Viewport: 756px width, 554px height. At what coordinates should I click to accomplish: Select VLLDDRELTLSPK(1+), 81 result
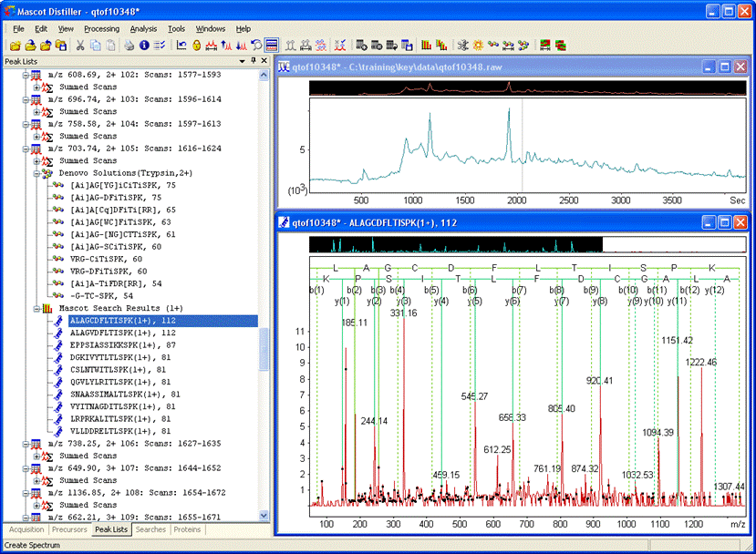[120, 431]
